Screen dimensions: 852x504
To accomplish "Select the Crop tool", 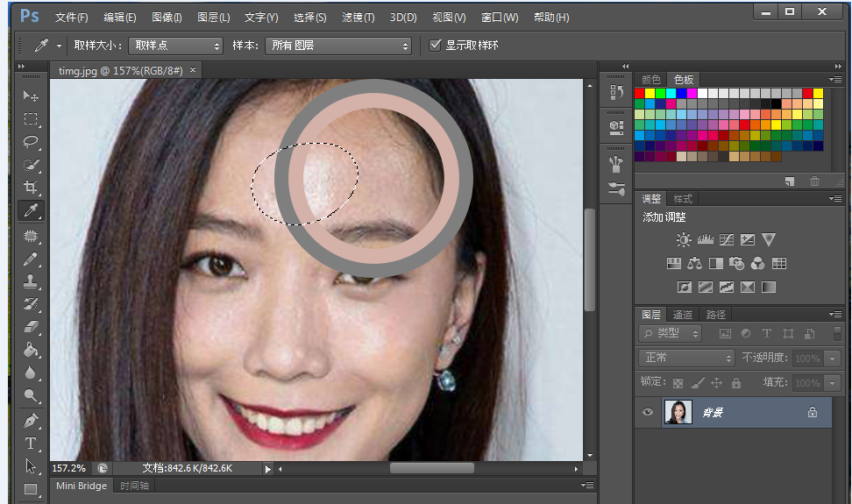I will click(x=31, y=188).
